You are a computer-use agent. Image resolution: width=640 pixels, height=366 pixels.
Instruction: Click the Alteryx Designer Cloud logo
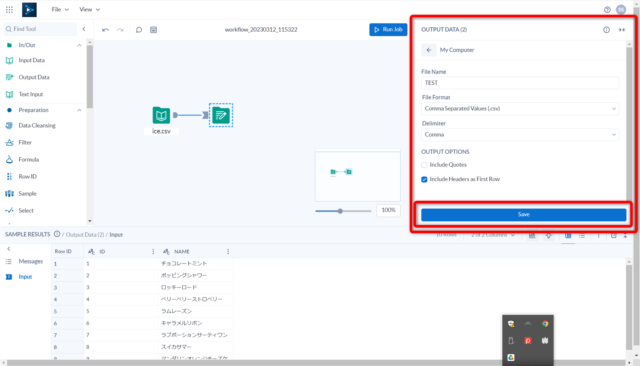(29, 9)
